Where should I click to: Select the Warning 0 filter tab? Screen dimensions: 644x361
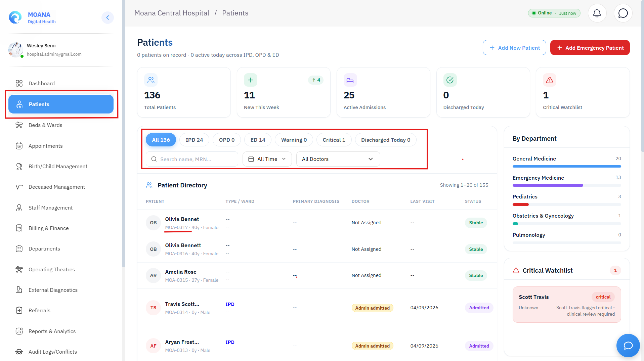click(x=294, y=140)
